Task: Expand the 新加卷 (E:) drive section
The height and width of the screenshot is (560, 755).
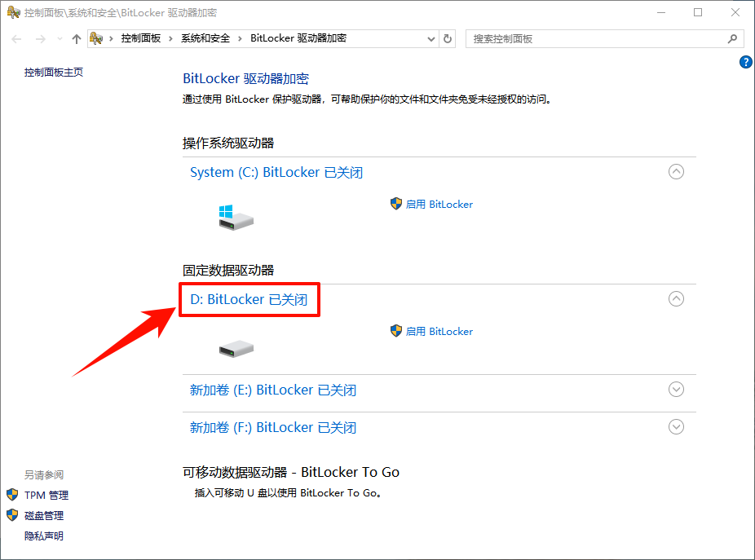Action: pyautogui.click(x=676, y=390)
